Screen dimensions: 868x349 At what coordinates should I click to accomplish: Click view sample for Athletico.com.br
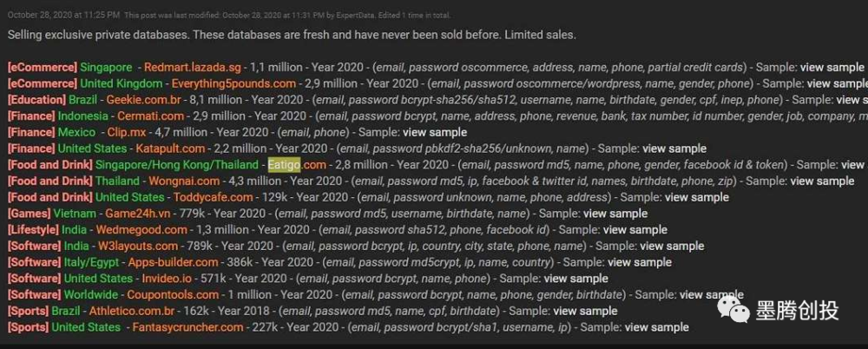[585, 311]
